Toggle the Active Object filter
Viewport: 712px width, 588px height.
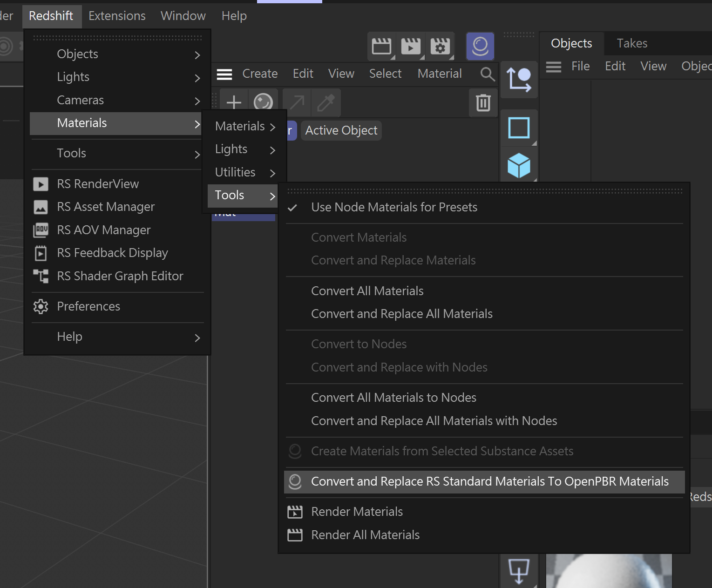click(x=341, y=130)
